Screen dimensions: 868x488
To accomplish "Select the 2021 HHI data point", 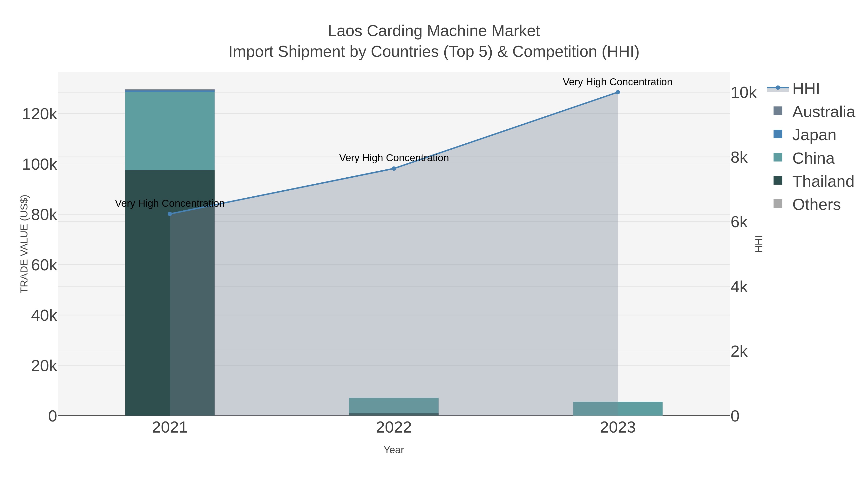I will click(170, 214).
